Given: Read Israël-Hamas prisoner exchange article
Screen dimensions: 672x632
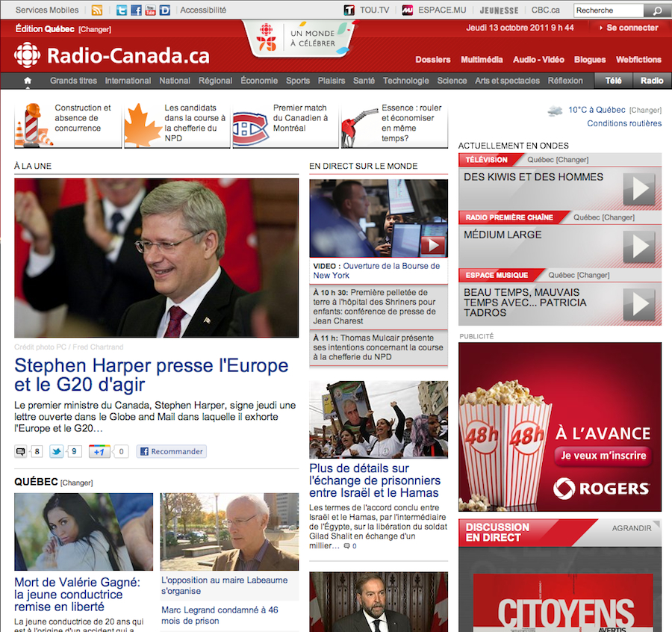Looking at the screenshot, I should (374, 480).
